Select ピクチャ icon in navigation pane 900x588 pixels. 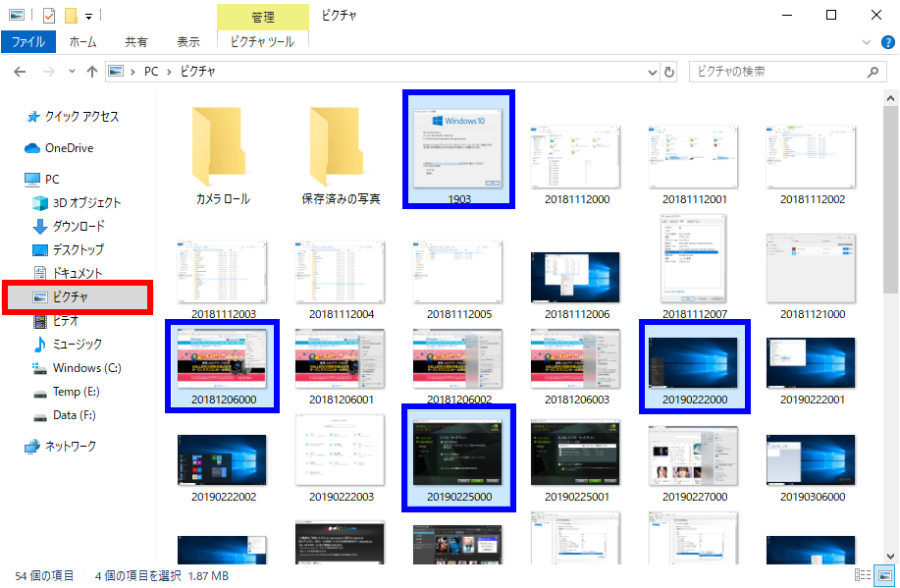40,296
